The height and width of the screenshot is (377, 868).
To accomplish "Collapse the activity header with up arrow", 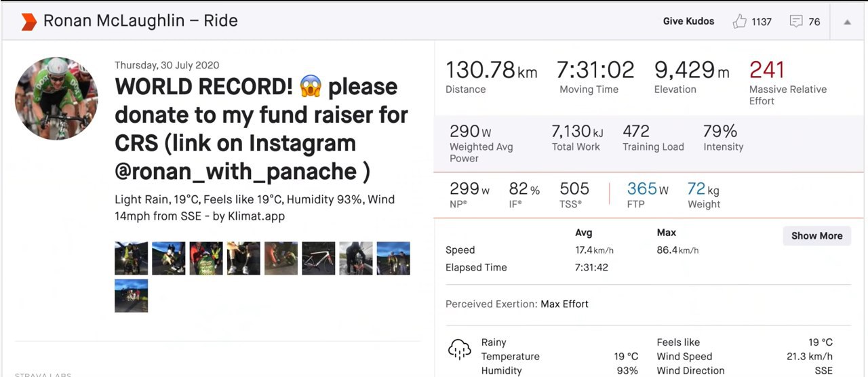I will click(847, 22).
